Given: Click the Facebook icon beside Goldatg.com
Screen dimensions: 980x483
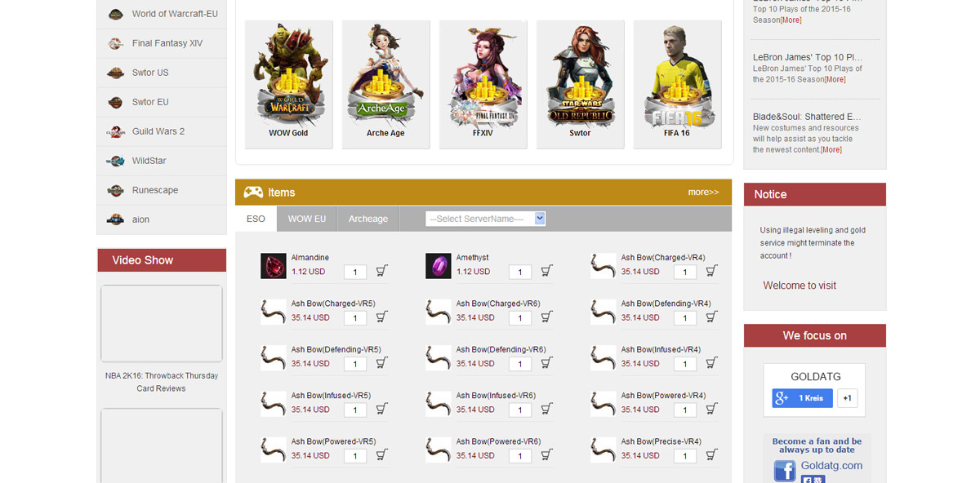Looking at the screenshot, I should coord(785,472).
